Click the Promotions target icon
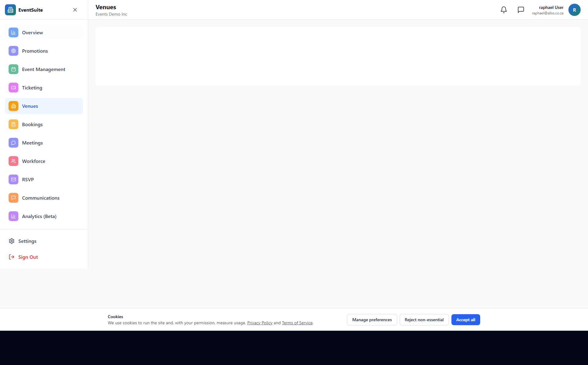Viewport: 588px width, 365px height. (13, 51)
